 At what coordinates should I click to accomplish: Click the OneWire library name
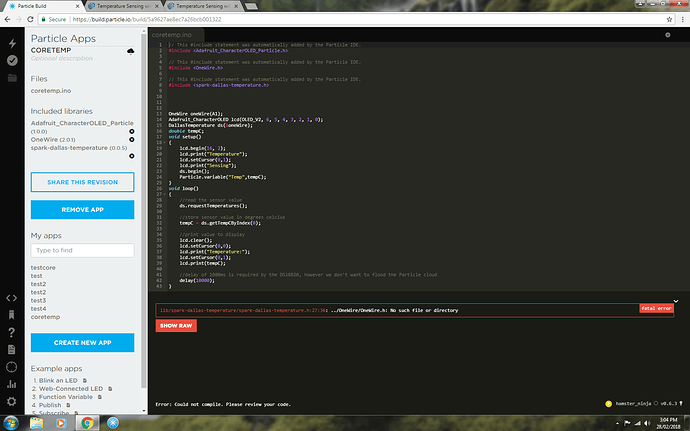(44, 140)
